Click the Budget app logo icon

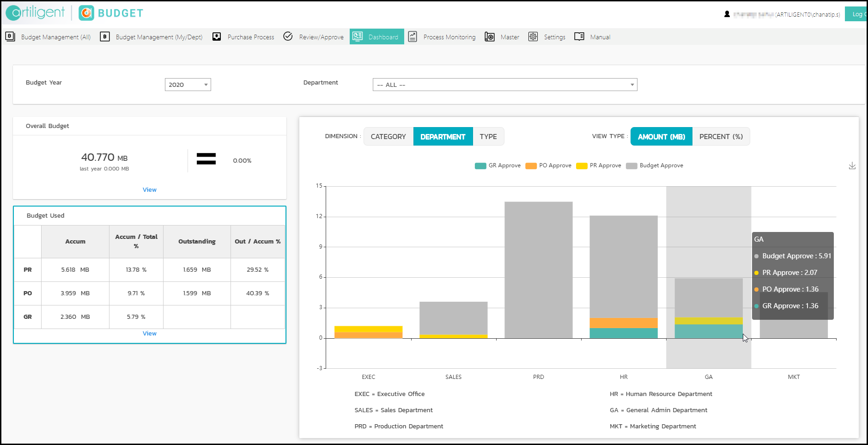[x=86, y=13]
